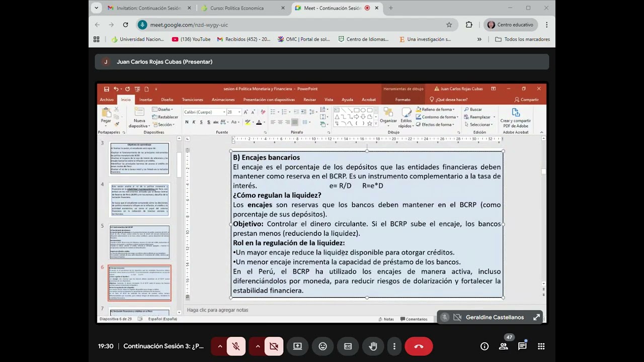This screenshot has width=644, height=362.
Task: Show participants list people icon
Action: (x=504, y=346)
